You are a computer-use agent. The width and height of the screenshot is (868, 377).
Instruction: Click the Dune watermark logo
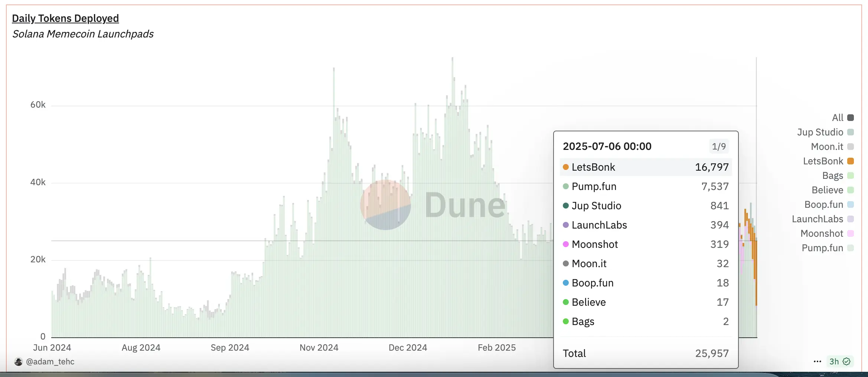[x=433, y=205]
